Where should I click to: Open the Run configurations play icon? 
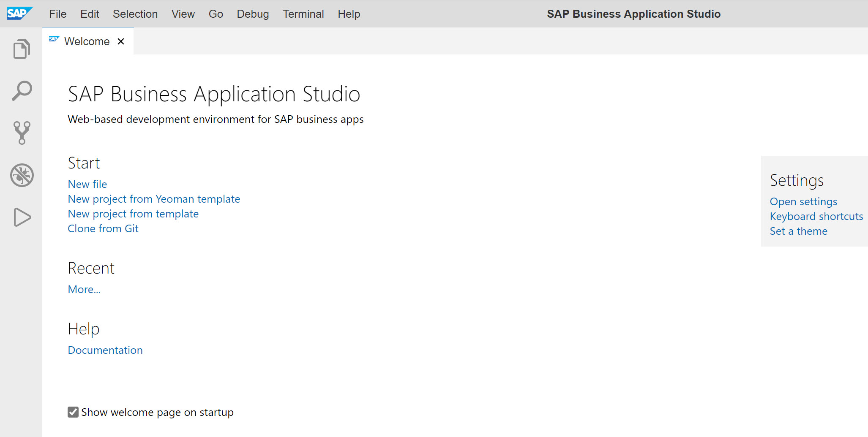[x=22, y=217]
